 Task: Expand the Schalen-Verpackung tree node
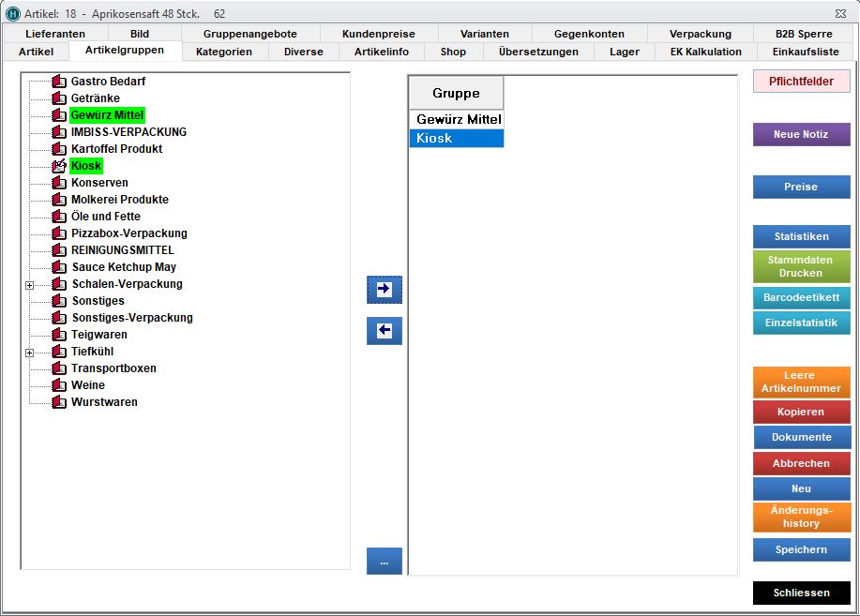point(29,285)
